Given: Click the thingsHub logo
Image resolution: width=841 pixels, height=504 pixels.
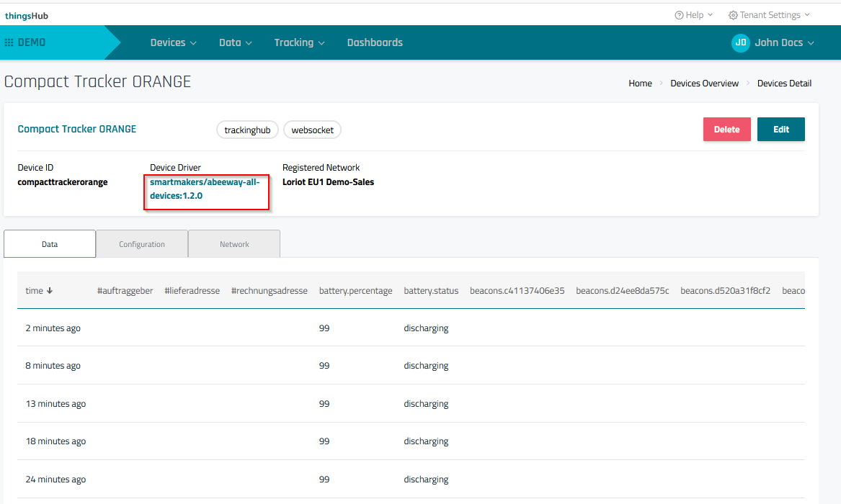Looking at the screenshot, I should coord(27,15).
